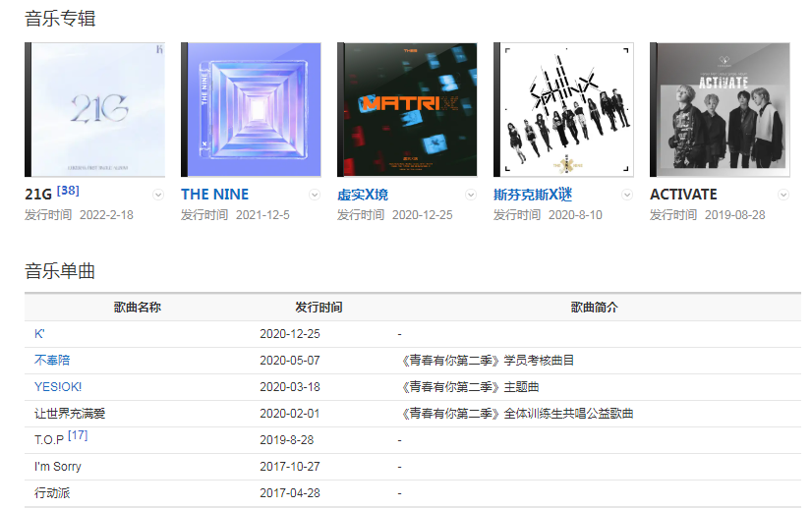
Task: Click citation [17] beside T.O.P
Action: click(x=78, y=435)
